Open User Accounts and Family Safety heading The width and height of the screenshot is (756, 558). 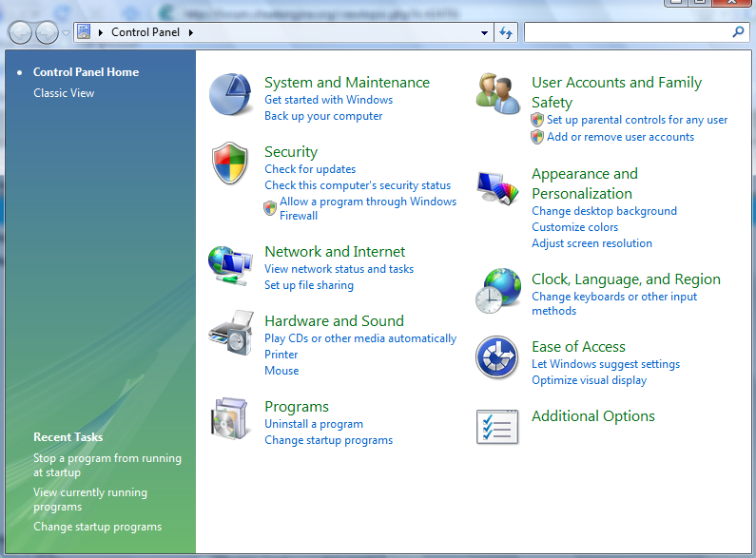click(616, 92)
